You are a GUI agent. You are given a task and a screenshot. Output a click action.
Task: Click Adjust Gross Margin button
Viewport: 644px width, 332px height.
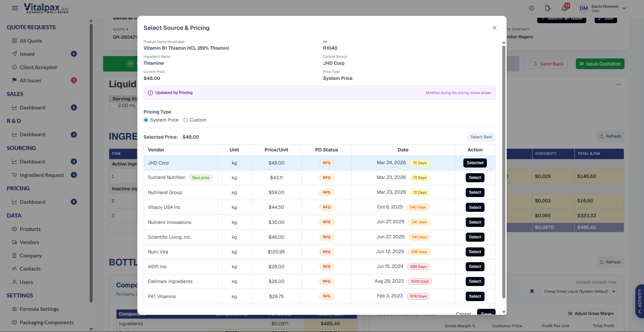point(591,314)
